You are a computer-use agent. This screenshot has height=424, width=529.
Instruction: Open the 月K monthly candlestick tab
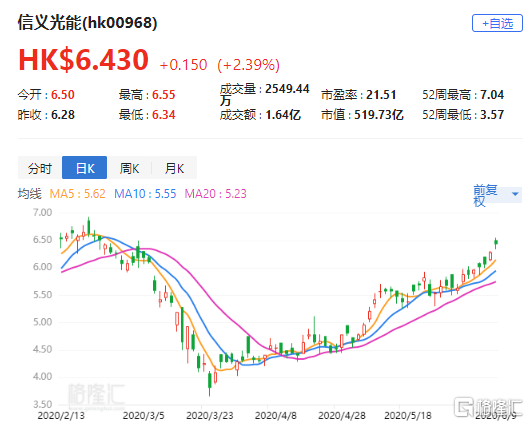(174, 168)
